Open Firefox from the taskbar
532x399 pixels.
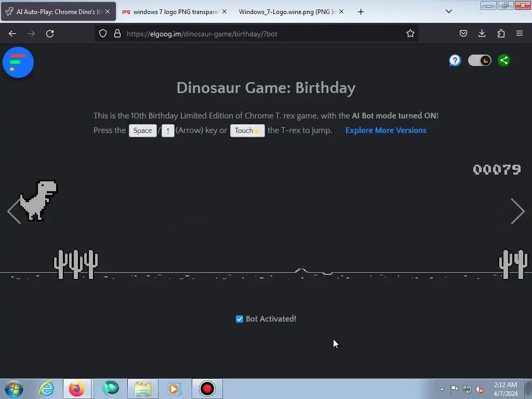coord(77,389)
